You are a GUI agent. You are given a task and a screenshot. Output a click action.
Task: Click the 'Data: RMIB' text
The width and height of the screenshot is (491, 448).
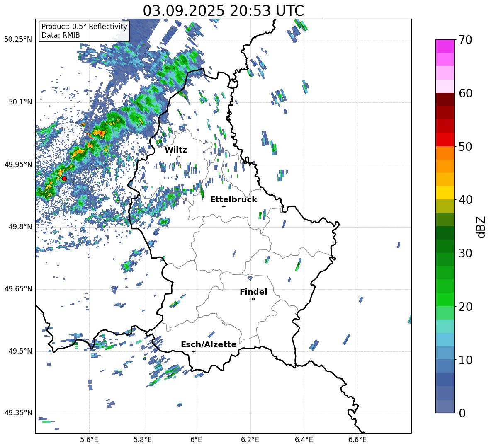61,35
